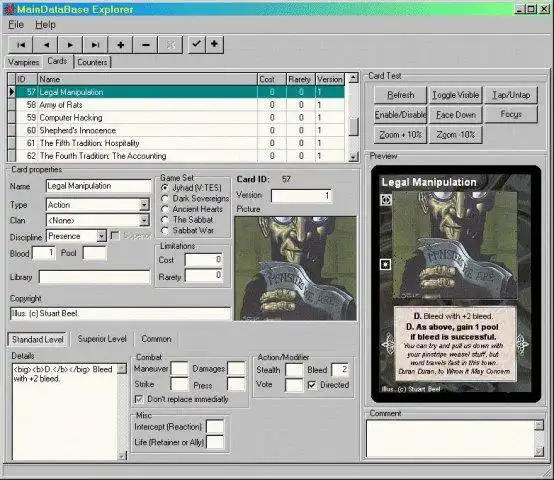Click the Toggle Visible button

tap(455, 95)
